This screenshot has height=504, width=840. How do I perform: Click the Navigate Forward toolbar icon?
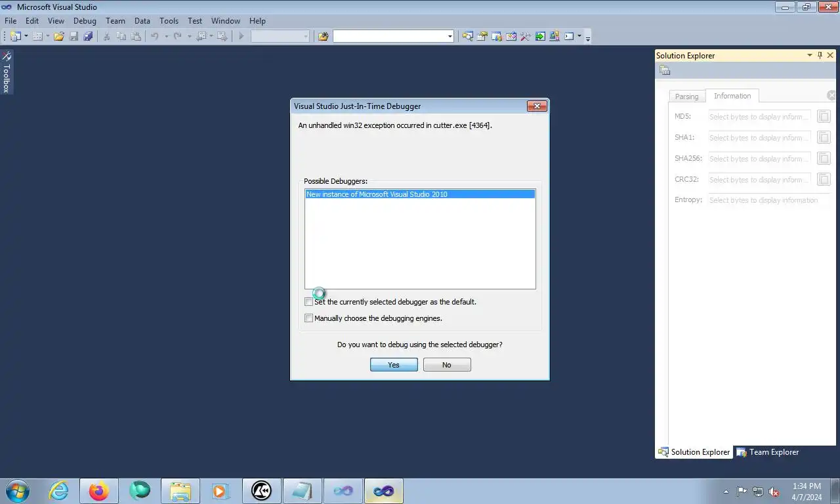tap(222, 37)
